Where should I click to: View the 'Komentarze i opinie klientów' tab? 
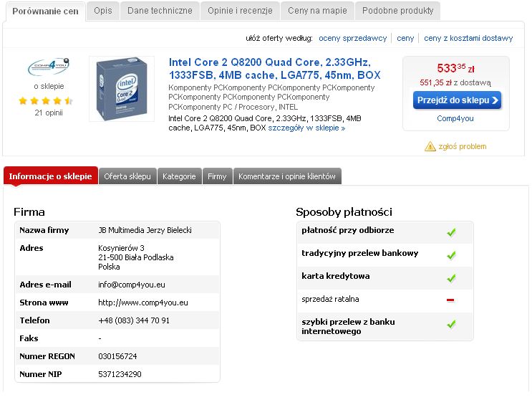287,176
